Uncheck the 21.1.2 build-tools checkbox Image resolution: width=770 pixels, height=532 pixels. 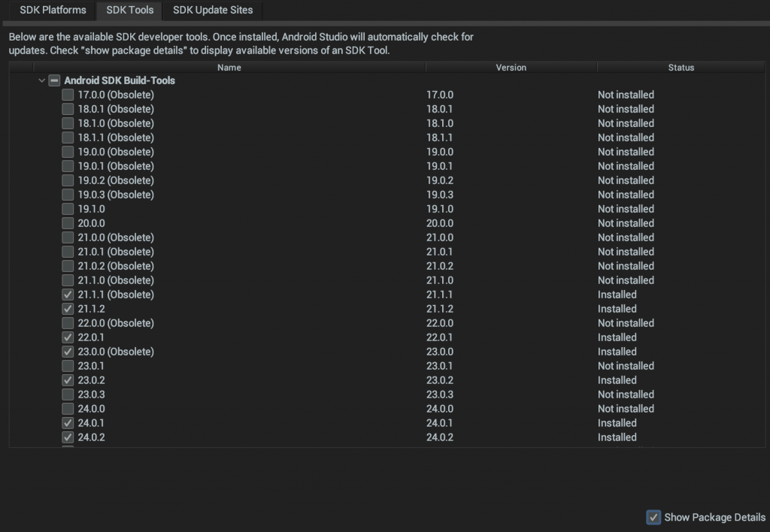(x=68, y=309)
